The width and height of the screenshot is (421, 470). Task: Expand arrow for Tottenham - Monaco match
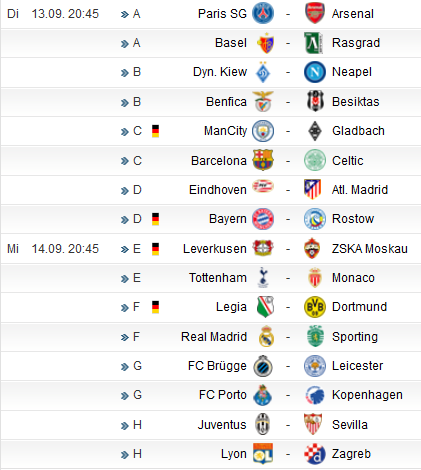(125, 278)
